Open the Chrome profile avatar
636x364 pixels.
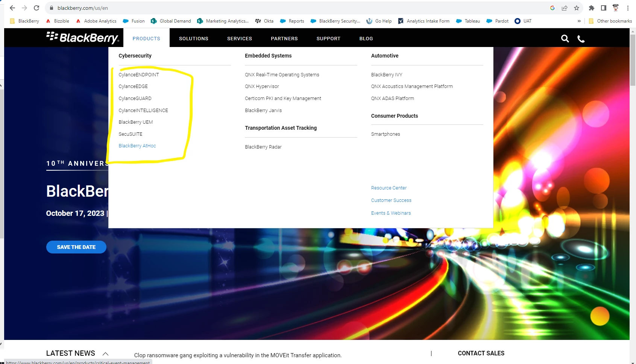616,8
